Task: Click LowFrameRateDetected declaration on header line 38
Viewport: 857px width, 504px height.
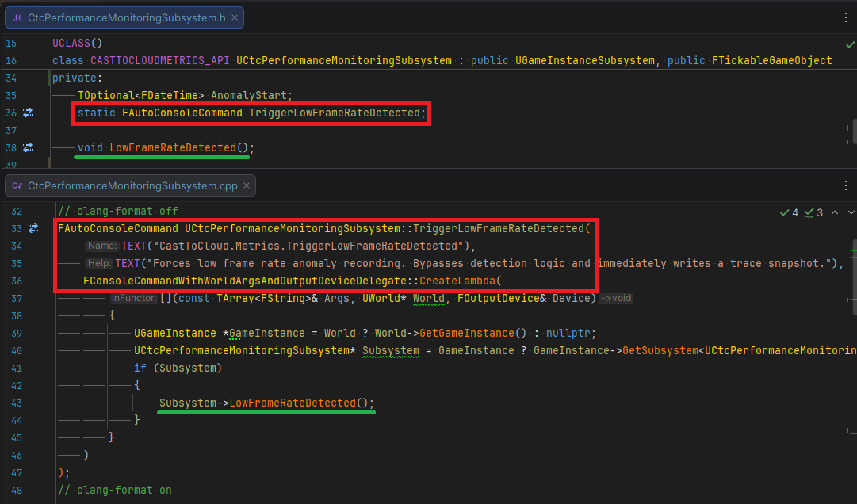Action: (173, 147)
